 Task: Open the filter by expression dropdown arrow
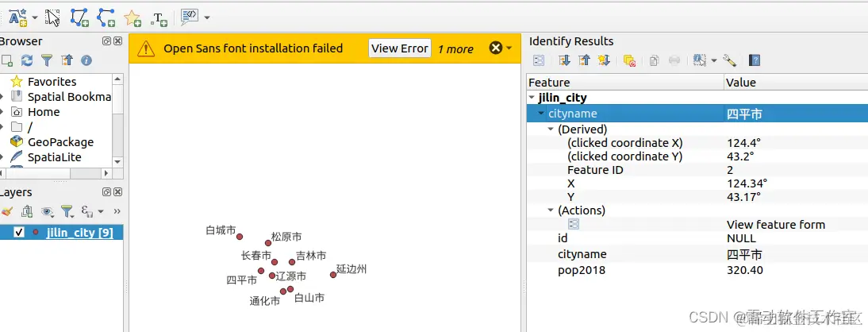coord(101,212)
